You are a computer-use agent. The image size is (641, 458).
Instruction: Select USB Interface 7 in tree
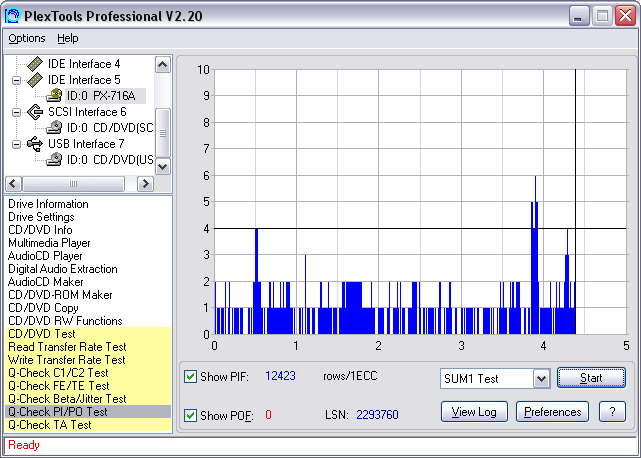pyautogui.click(x=86, y=144)
